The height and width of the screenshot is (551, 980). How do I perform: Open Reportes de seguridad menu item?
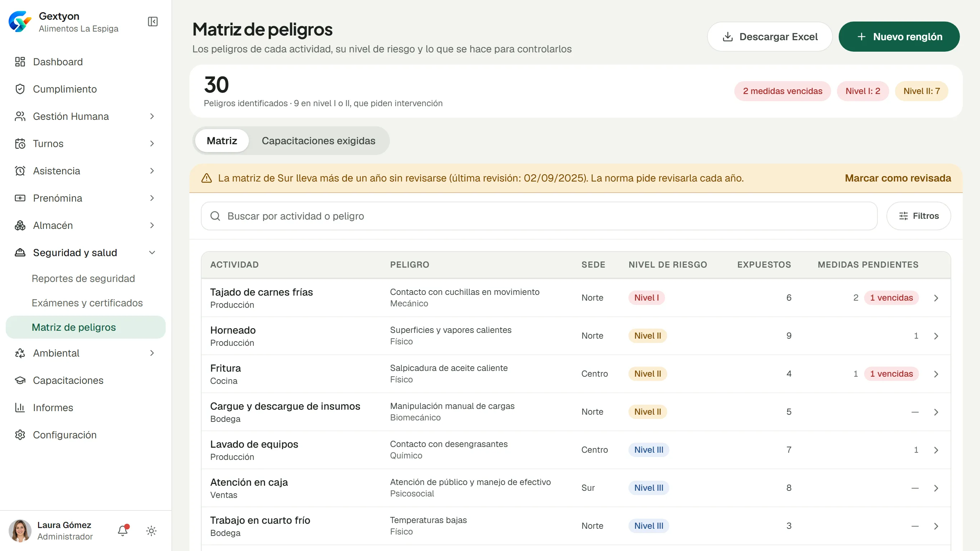(83, 278)
